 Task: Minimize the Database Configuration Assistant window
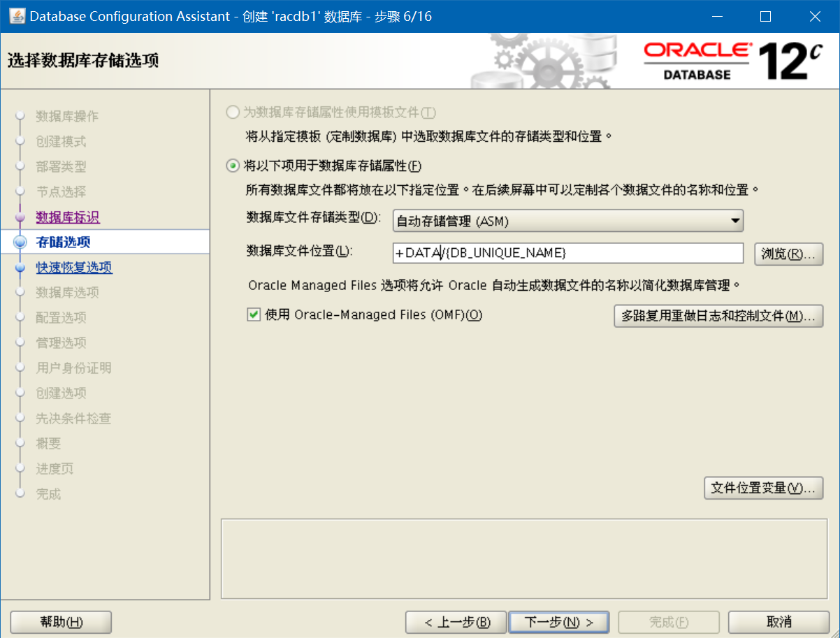pos(717,16)
